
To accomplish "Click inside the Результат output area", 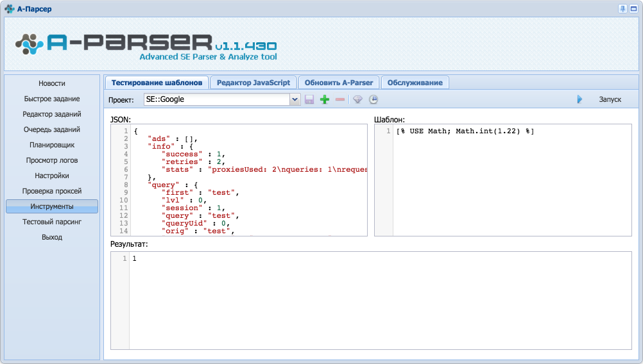I will click(x=371, y=301).
